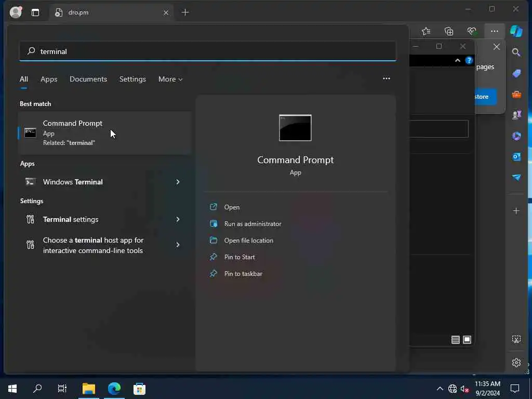Click the search box in background window
Image resolution: width=532 pixels, height=399 pixels.
pos(438,129)
